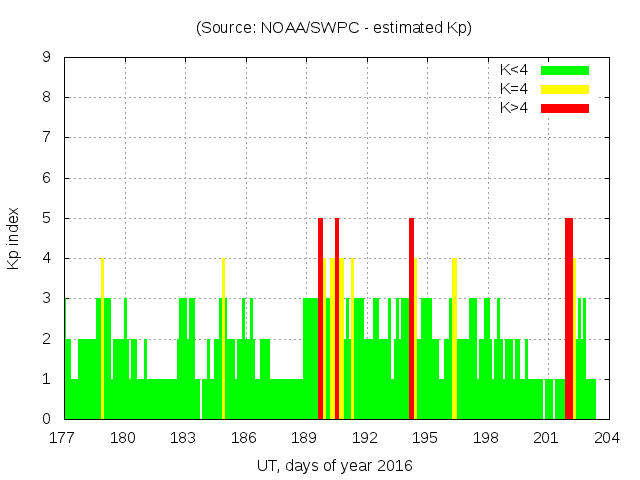This screenshot has width=640, height=480.
Task: Click the x-axis tick label 192
Action: click(x=365, y=437)
